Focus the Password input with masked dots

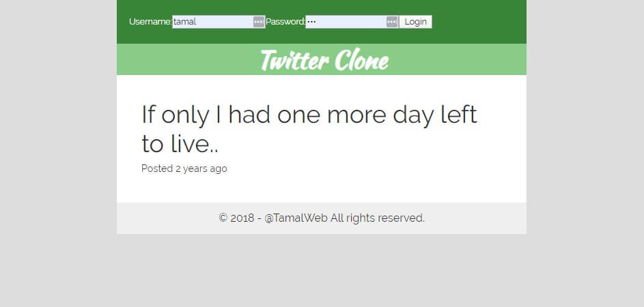point(352,22)
